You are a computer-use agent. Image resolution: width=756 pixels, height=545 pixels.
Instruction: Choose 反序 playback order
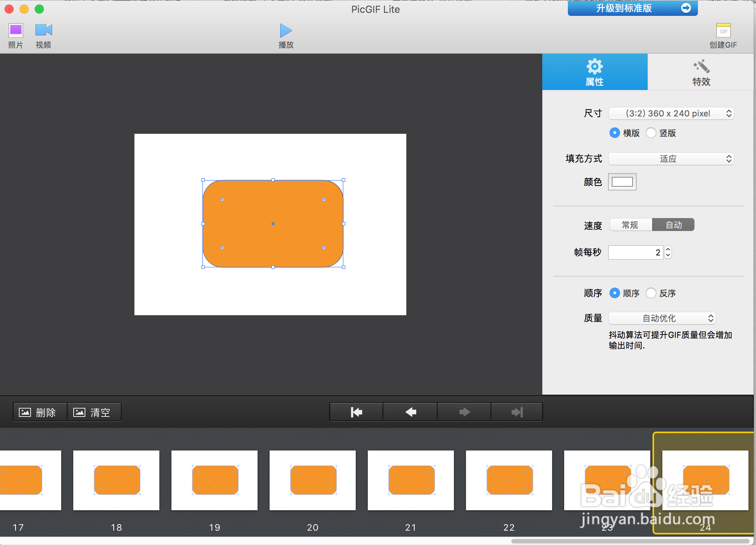click(x=651, y=293)
